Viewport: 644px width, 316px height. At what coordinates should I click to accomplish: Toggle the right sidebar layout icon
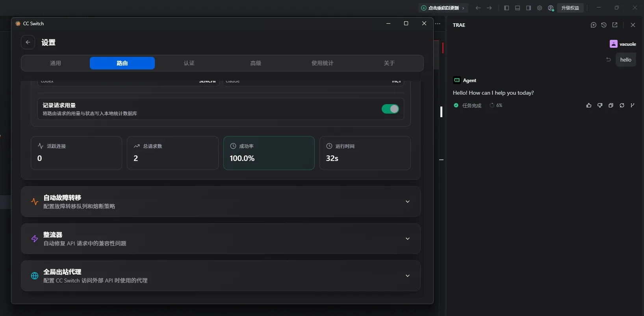point(529,8)
